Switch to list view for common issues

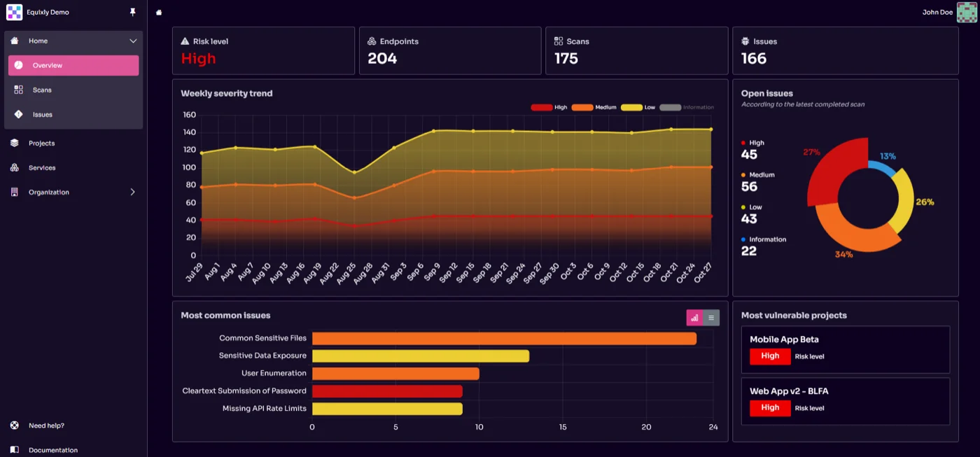tap(711, 318)
